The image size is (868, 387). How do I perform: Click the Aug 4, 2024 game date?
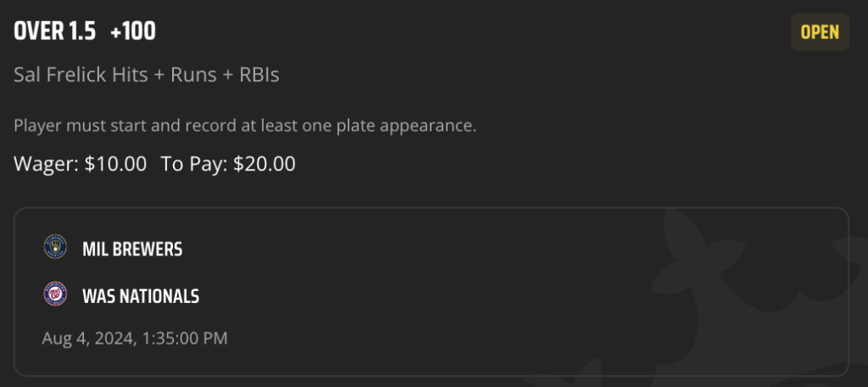(x=89, y=339)
